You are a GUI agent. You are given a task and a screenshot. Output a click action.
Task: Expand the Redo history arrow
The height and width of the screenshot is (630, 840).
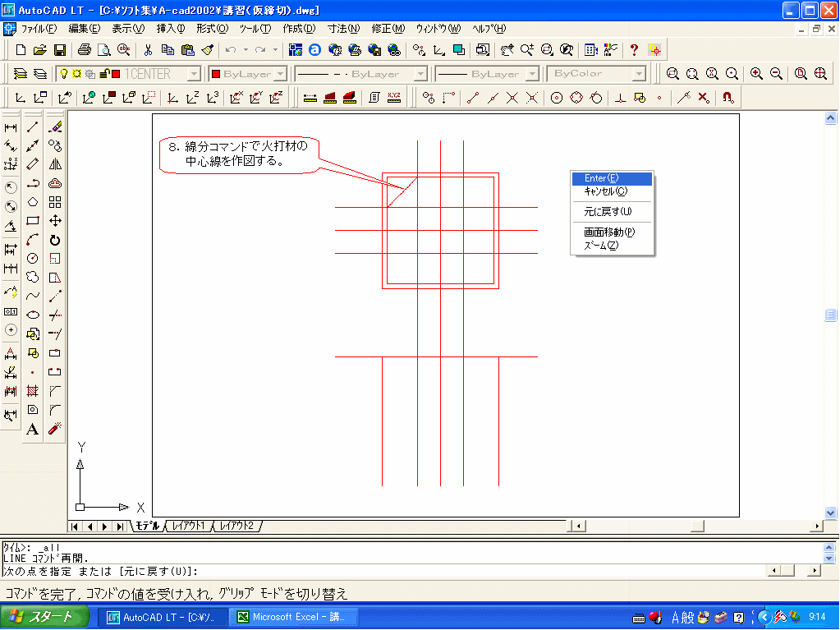click(x=275, y=50)
